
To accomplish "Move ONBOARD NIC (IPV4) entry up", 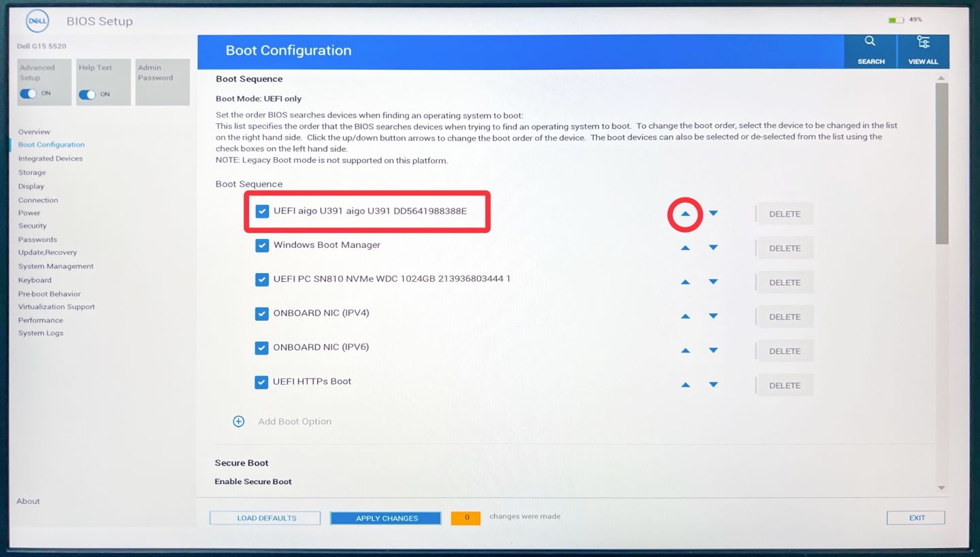I will [x=685, y=317].
